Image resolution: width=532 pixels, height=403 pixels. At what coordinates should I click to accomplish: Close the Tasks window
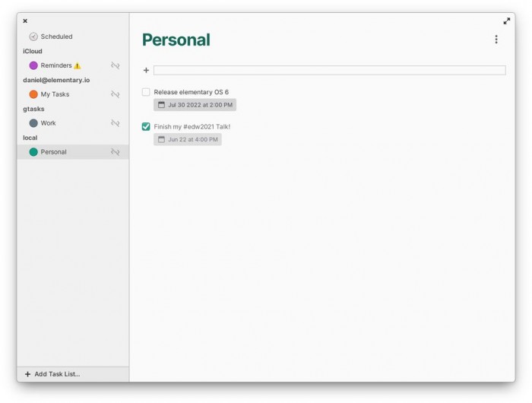pyautogui.click(x=25, y=21)
